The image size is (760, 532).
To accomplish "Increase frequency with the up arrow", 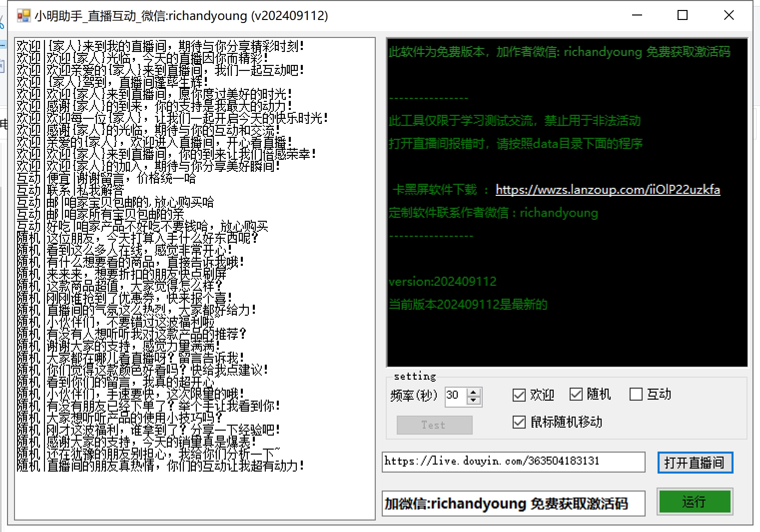I will point(474,392).
